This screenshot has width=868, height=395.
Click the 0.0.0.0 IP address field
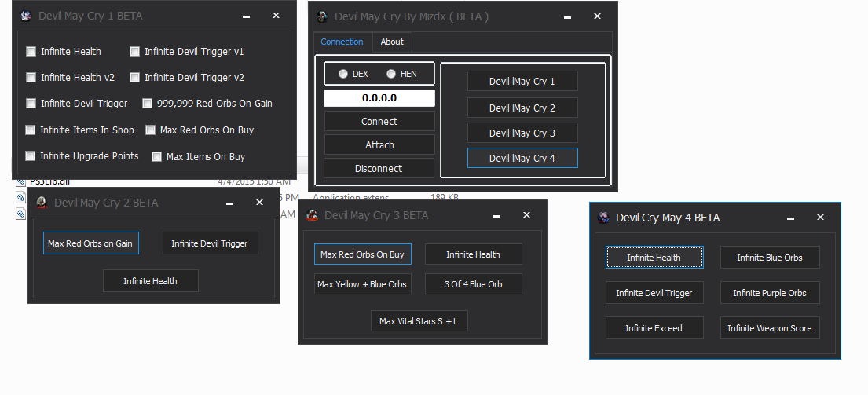point(379,98)
